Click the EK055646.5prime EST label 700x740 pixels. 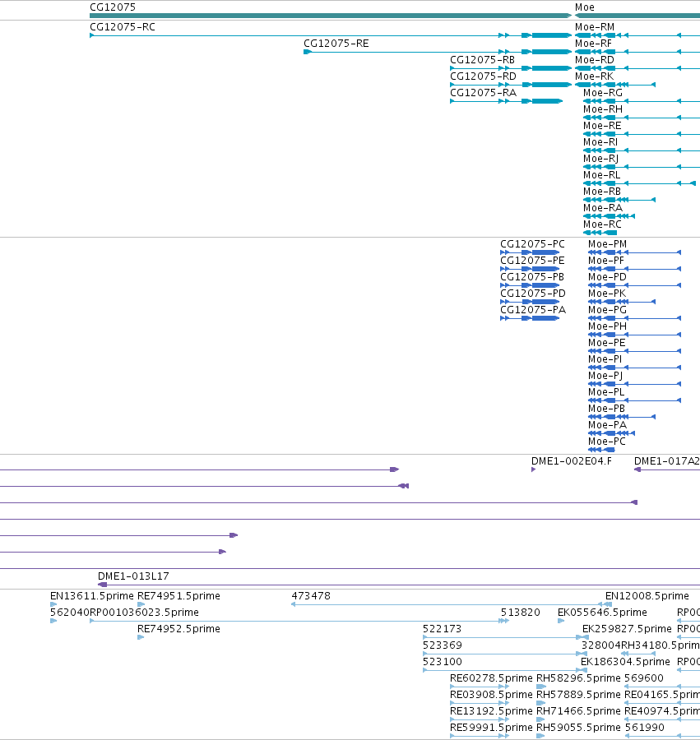point(602,613)
